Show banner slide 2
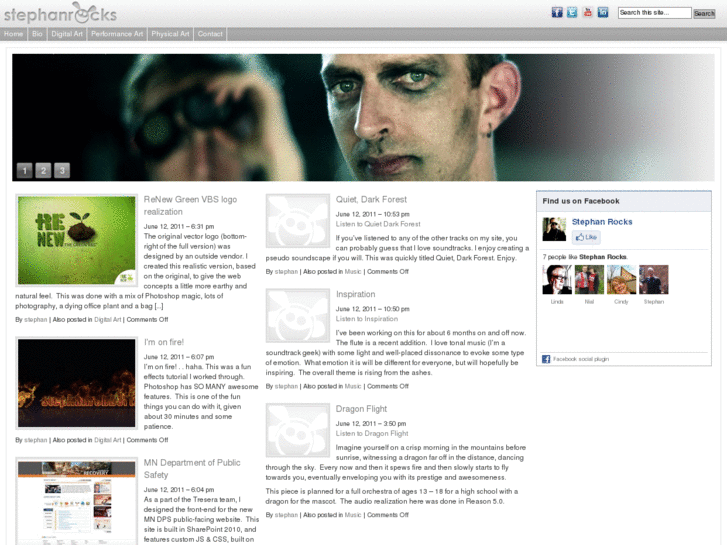727x545 pixels. point(43,171)
